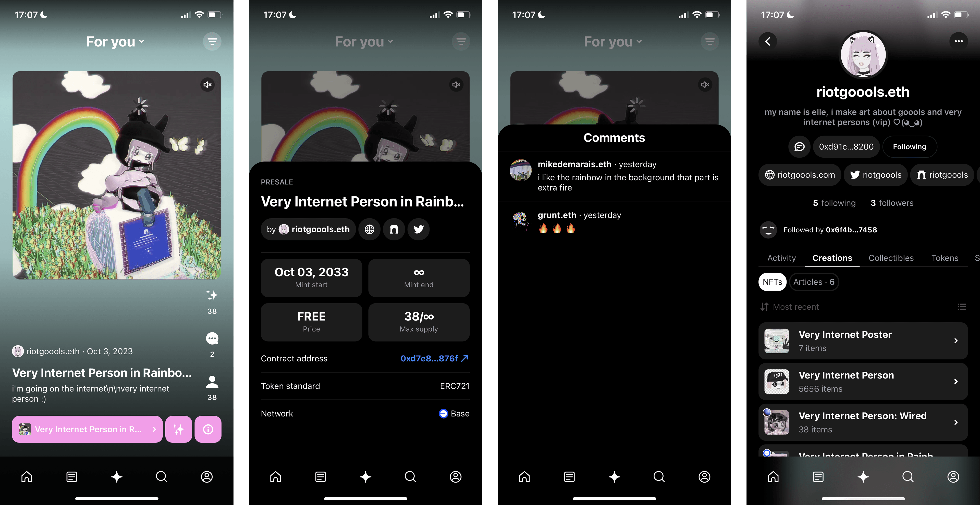Tap the info icon on the post

[208, 428]
